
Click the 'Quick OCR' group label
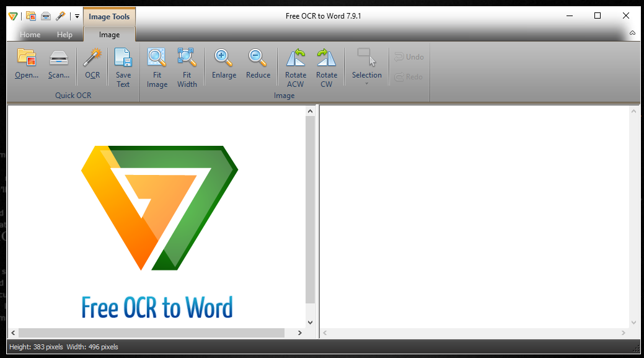(x=73, y=96)
